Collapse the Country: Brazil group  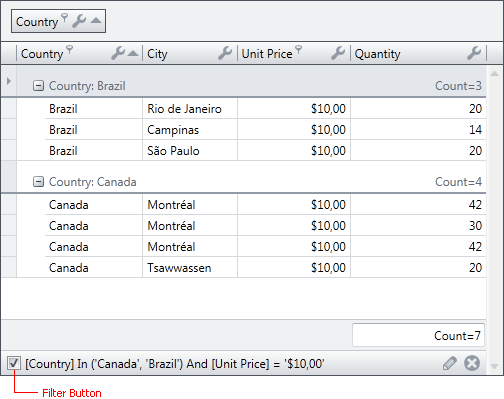point(38,86)
